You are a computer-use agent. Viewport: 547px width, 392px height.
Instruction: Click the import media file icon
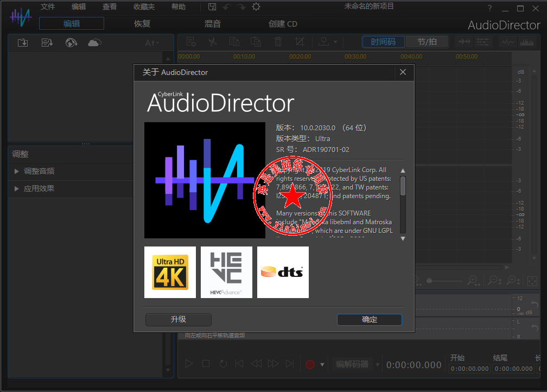click(23, 42)
